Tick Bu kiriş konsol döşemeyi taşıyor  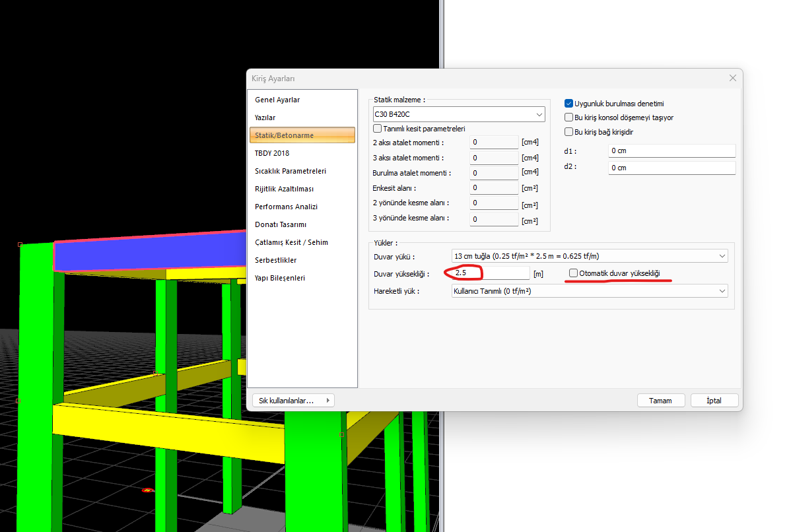click(x=568, y=117)
